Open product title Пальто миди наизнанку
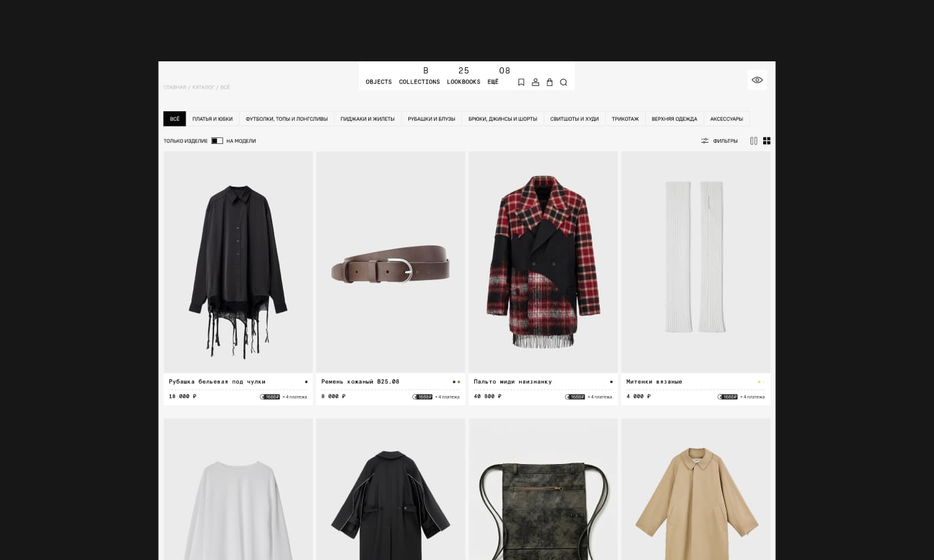Screen dimensions: 934x560 pos(513,382)
